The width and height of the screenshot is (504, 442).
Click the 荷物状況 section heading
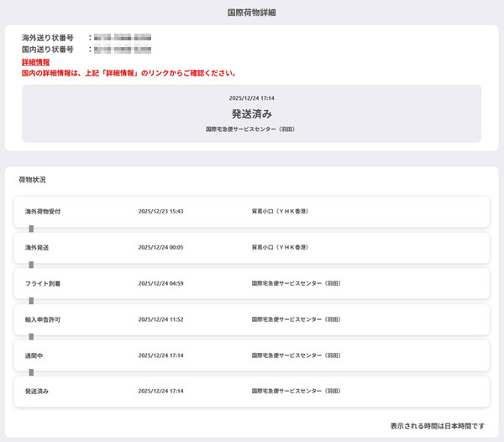point(32,180)
